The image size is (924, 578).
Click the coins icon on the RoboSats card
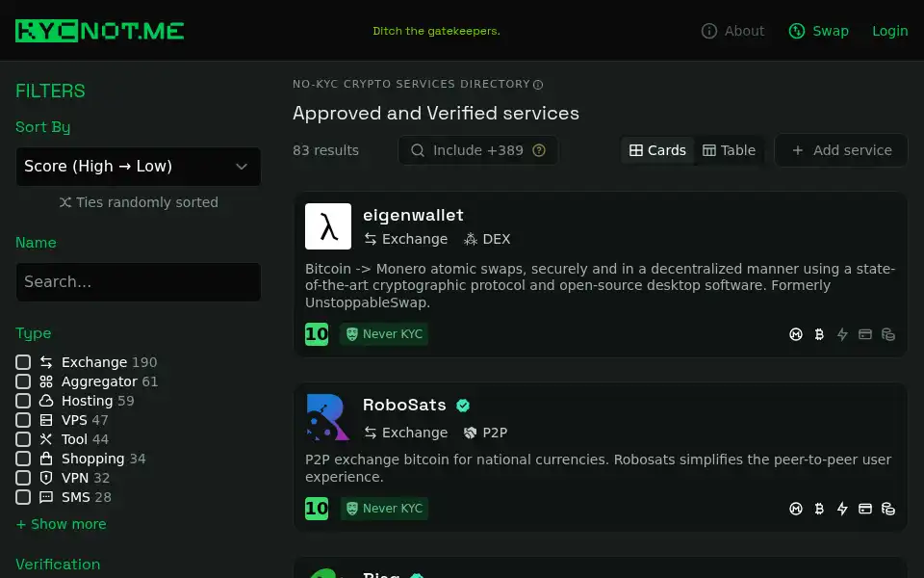[x=888, y=509]
